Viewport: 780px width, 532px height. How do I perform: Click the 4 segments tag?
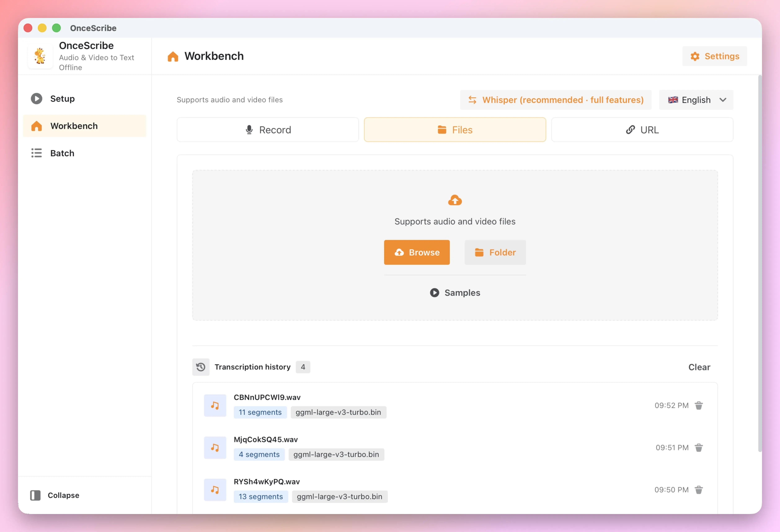pos(259,454)
